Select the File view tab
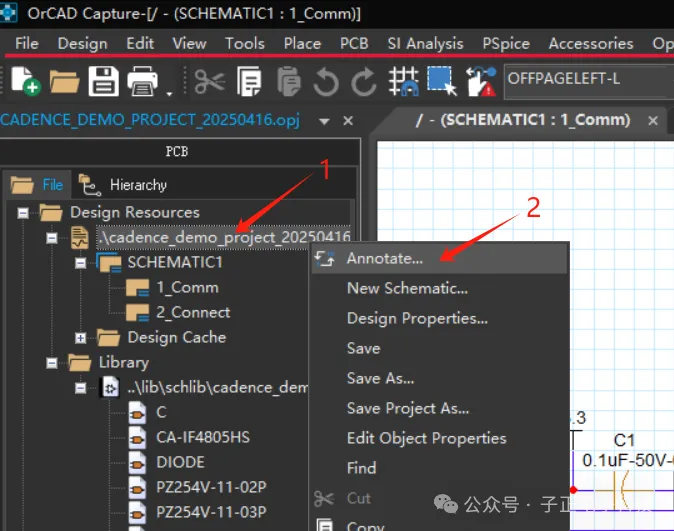 tap(37, 185)
